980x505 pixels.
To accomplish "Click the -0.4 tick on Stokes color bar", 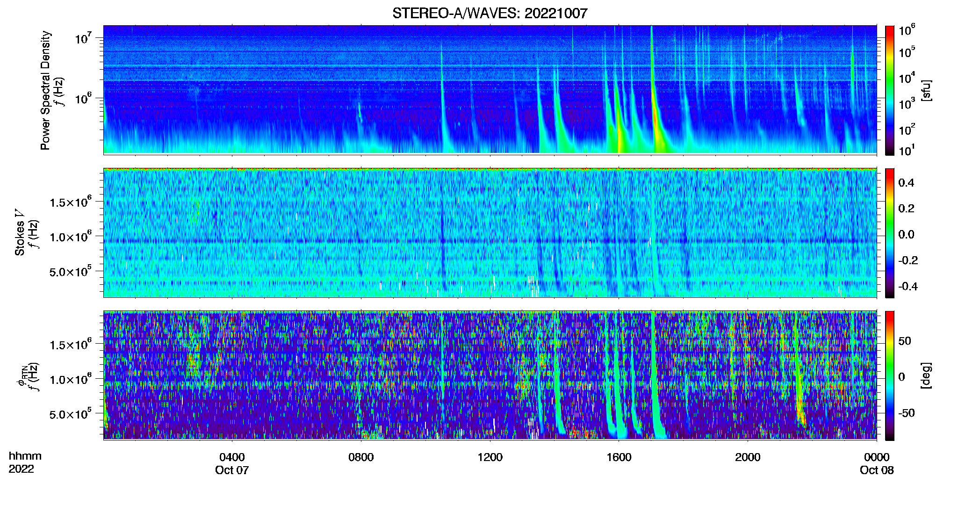I will pos(908,287).
